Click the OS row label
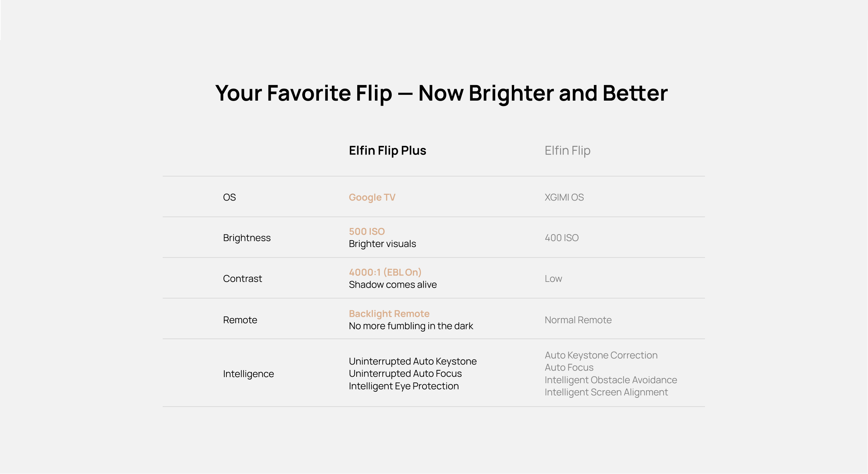Image resolution: width=868 pixels, height=474 pixels. (x=229, y=197)
